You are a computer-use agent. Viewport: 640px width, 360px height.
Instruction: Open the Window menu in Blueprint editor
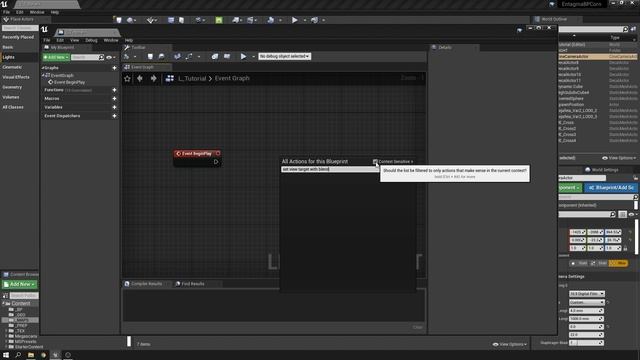pyautogui.click(x=111, y=40)
